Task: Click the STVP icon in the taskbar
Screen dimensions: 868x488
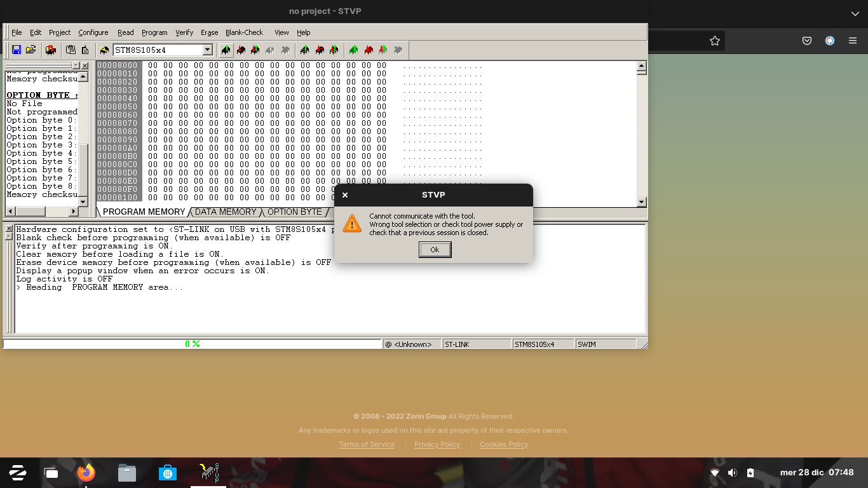Action: pyautogui.click(x=209, y=473)
